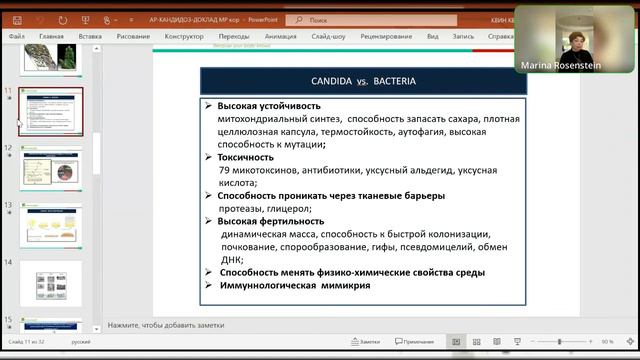Select slide 12 thumbnail

(51, 169)
